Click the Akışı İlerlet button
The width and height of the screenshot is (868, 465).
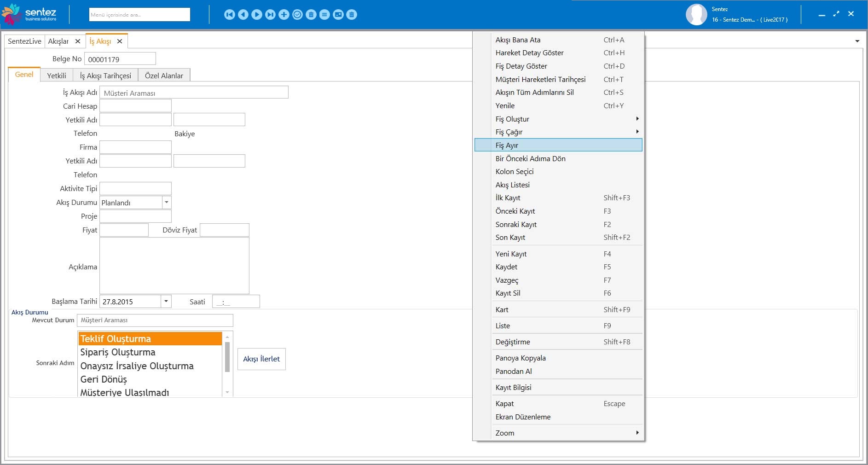[261, 359]
